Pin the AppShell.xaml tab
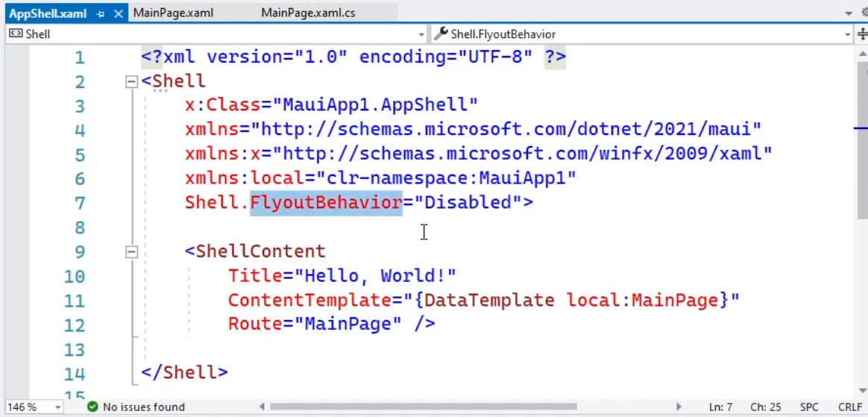The width and height of the screenshot is (868, 417). (x=101, y=13)
